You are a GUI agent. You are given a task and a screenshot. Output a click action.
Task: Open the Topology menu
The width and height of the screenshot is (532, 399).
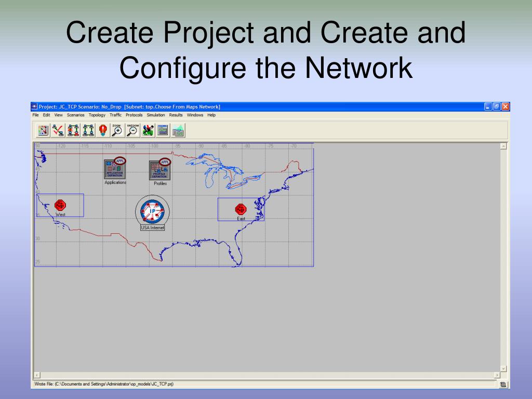point(97,115)
